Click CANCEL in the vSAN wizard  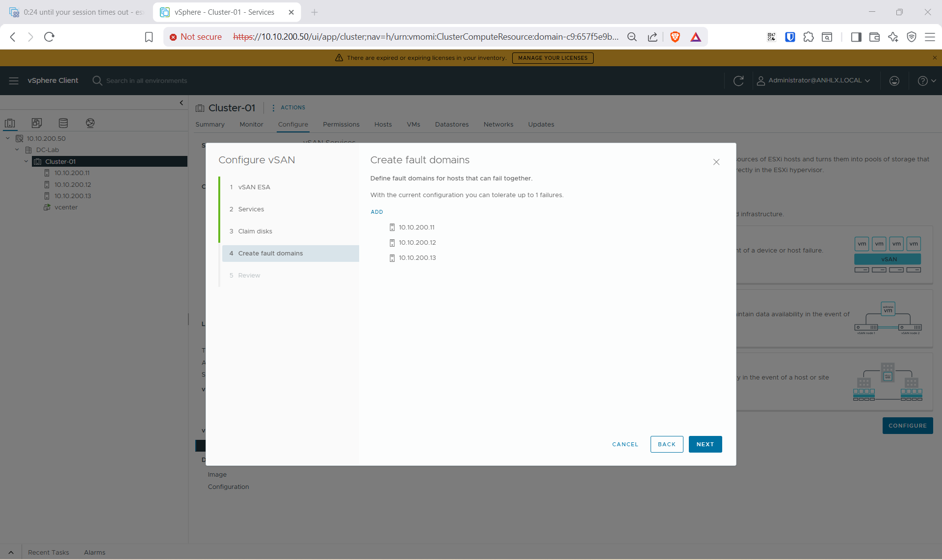pyautogui.click(x=625, y=444)
